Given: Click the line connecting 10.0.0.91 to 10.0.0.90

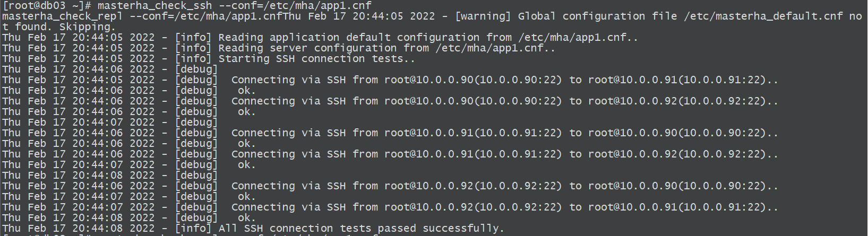Looking at the screenshot, I should click(390, 133).
